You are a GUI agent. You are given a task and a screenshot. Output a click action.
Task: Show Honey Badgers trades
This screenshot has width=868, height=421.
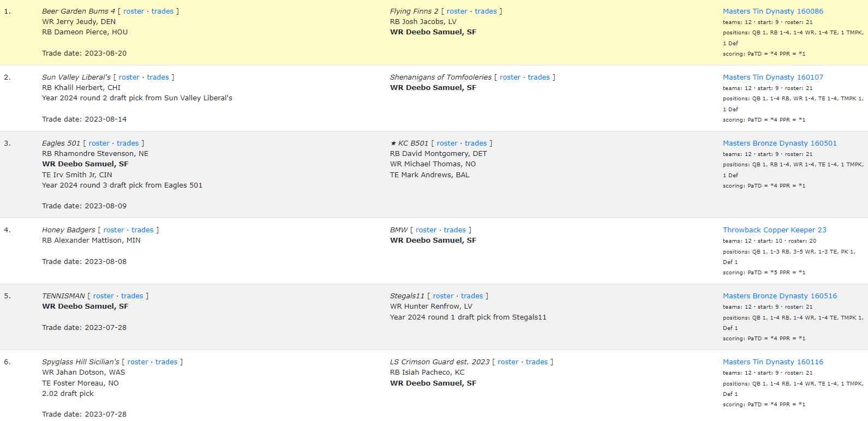pyautogui.click(x=142, y=230)
